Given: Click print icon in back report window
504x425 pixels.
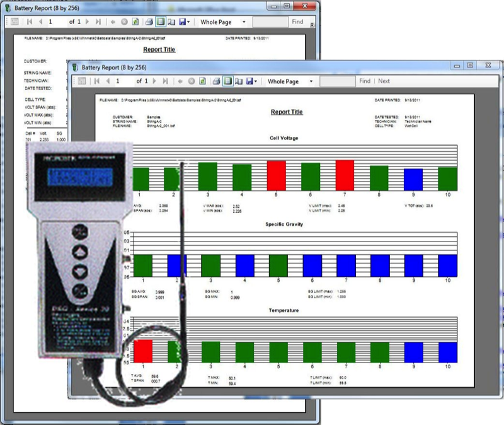Looking at the screenshot, I should coord(149,22).
